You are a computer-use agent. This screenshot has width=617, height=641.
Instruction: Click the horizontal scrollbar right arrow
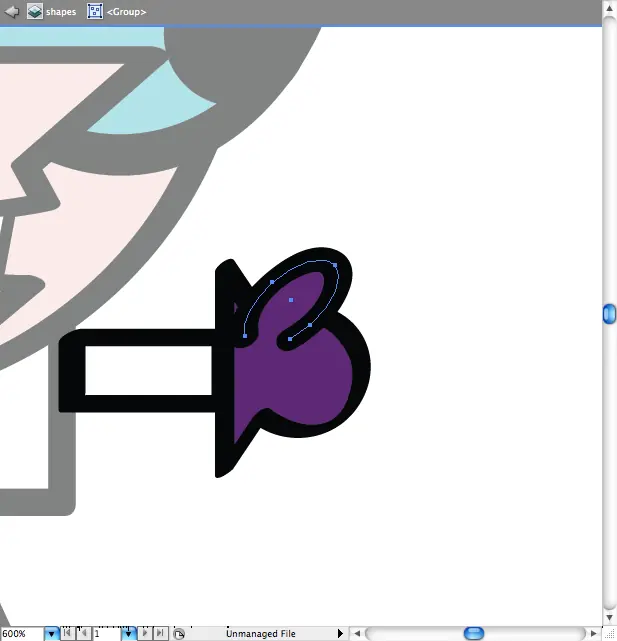(x=593, y=634)
